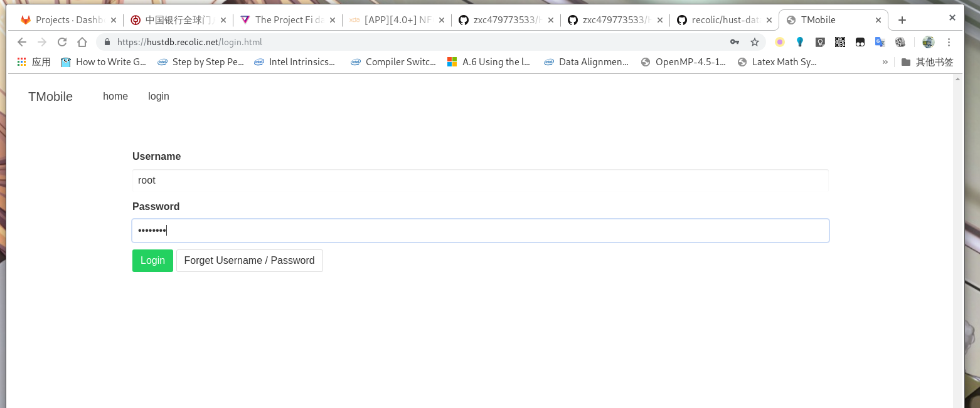The width and height of the screenshot is (980, 408).
Task: Open the dark-mode lightbulb extension
Action: (x=820, y=42)
